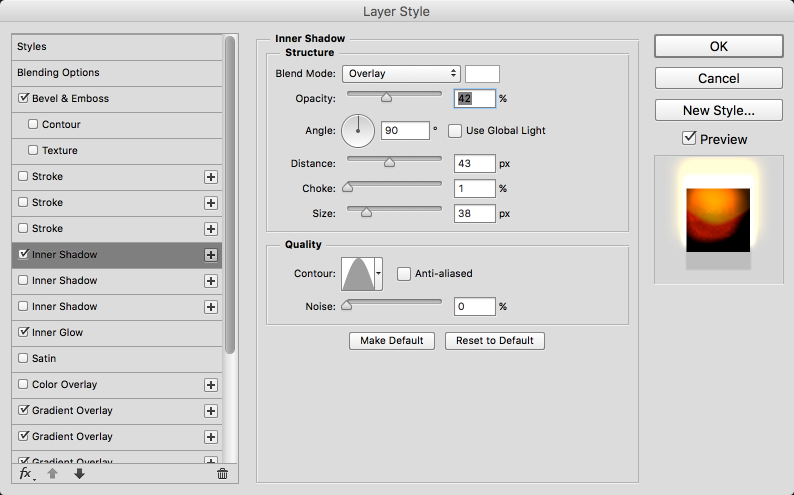The height and width of the screenshot is (495, 794).
Task: Move the effect down with the down arrow
Action: pos(79,474)
